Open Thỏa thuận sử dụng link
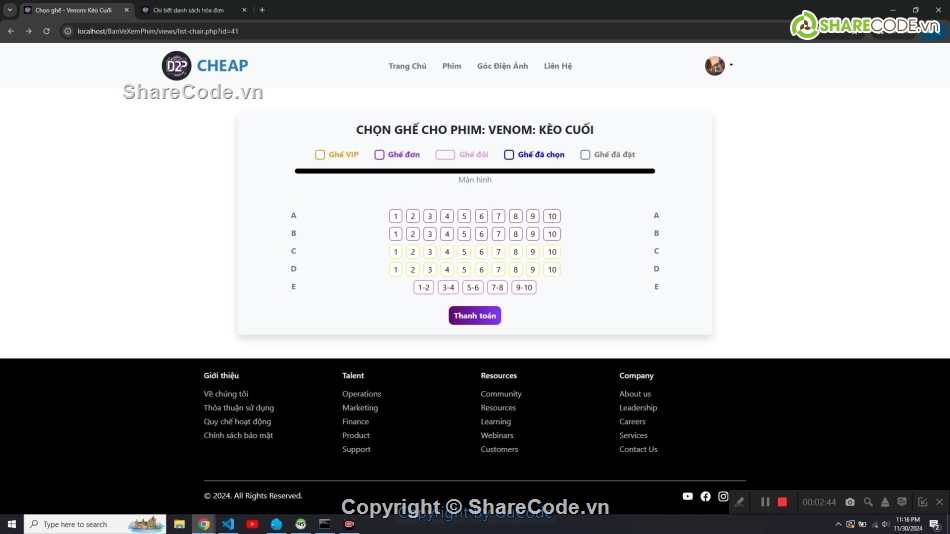 click(239, 407)
